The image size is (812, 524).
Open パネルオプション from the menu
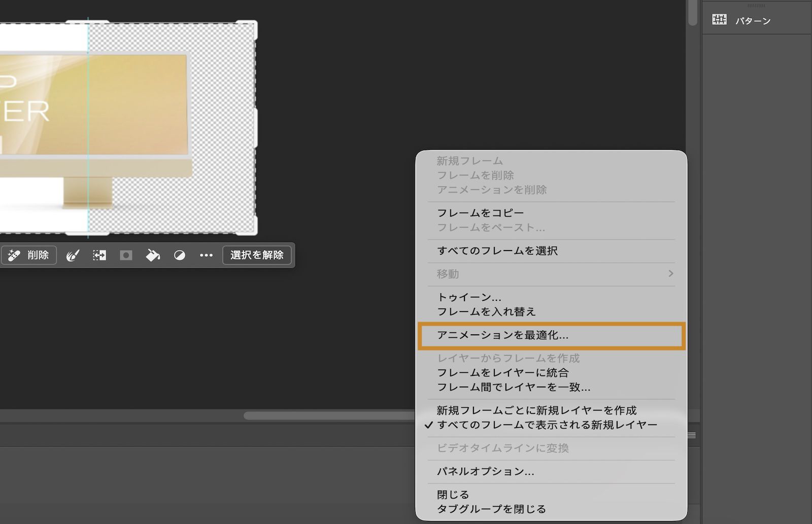[x=485, y=471]
